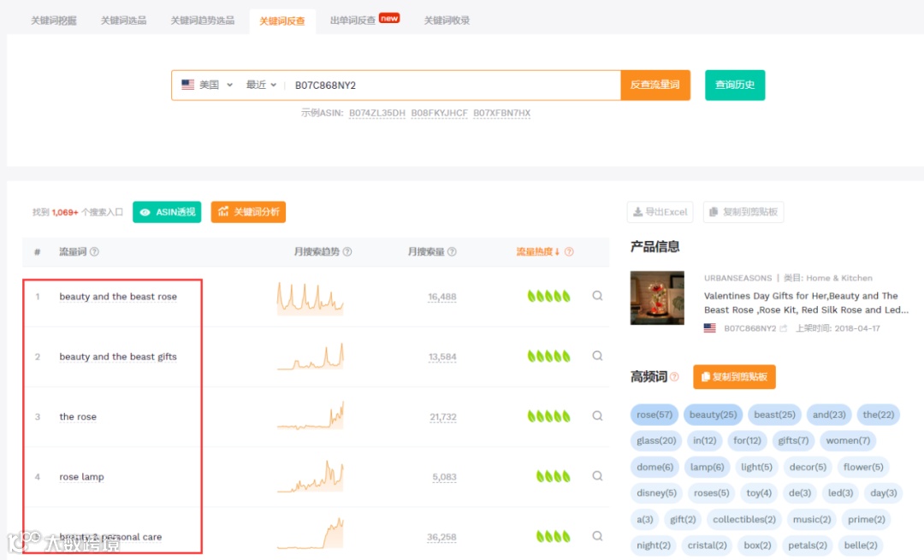Expand the 最近 time range dropdown
The image size is (924, 560).
click(x=261, y=85)
